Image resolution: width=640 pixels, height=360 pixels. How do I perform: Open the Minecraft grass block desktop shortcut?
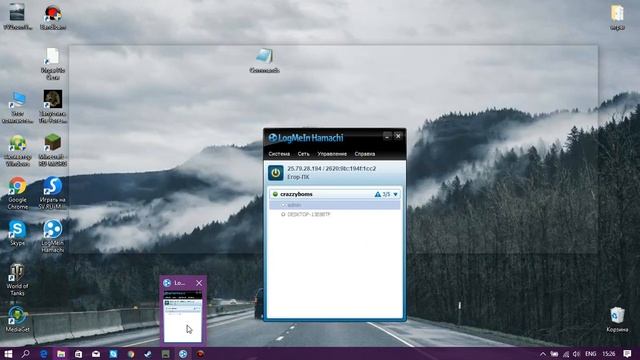[53, 149]
